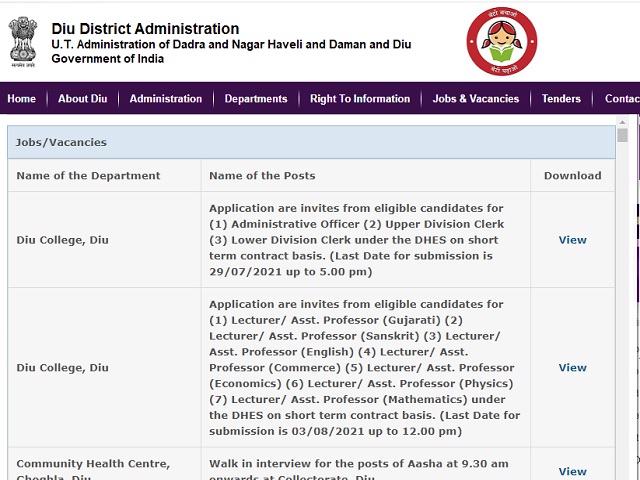Click the Beti Bachao Beti Padhao logo
640x480 pixels.
click(502, 41)
